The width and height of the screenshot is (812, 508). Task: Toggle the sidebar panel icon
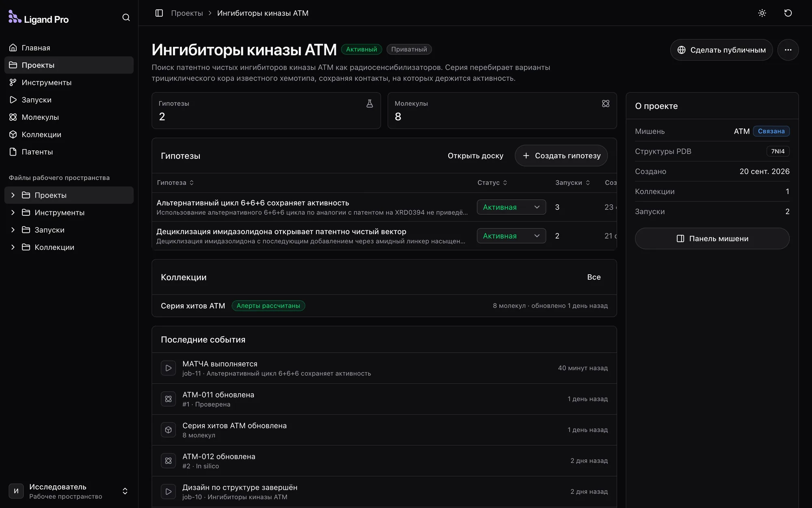pos(159,13)
